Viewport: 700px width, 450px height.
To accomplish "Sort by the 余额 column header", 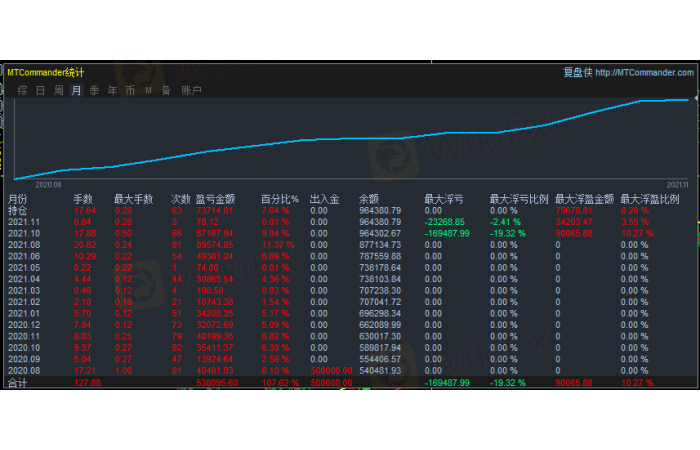I will pos(370,200).
